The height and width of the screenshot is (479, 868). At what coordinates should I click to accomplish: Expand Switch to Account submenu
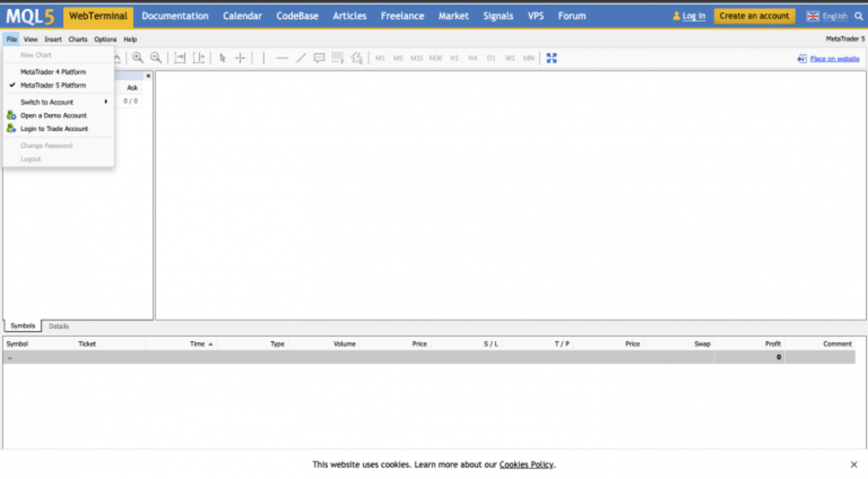[x=58, y=102]
